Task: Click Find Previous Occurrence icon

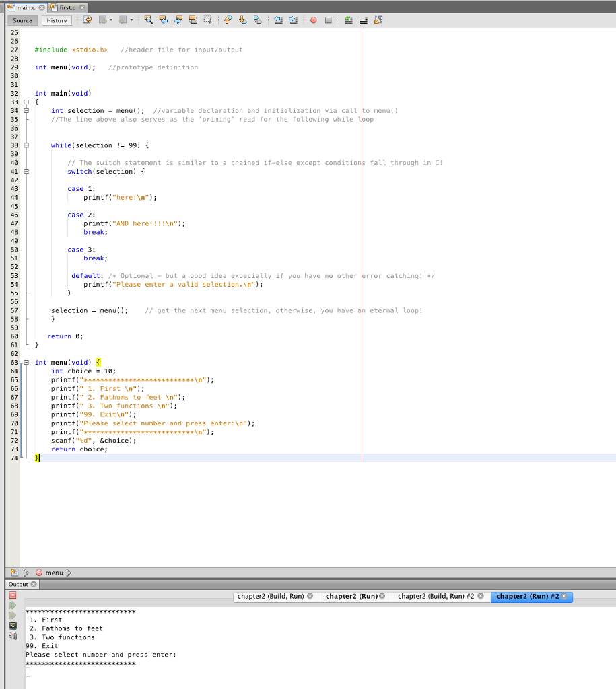Action: point(164,20)
